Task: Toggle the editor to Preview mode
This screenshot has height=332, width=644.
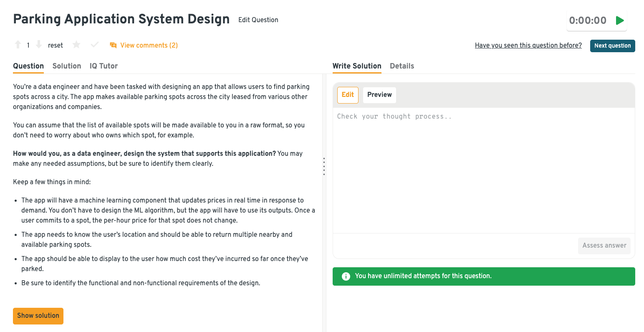Action: [x=379, y=95]
